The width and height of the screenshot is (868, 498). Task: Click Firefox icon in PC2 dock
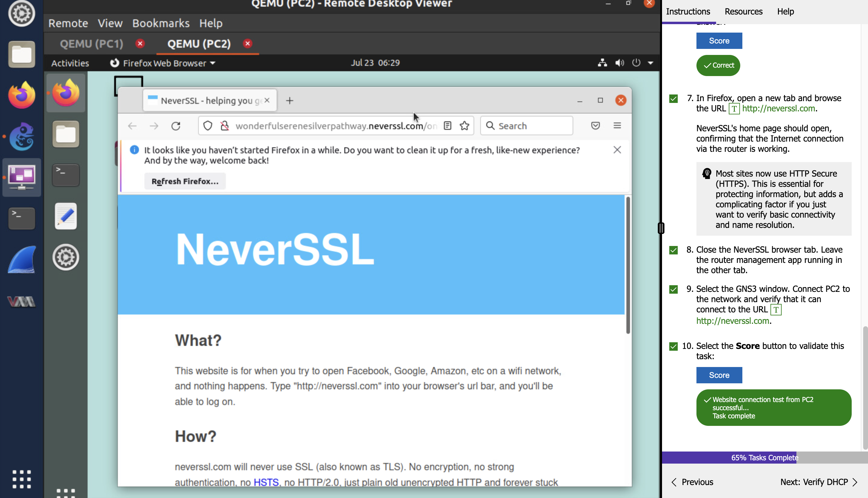66,93
